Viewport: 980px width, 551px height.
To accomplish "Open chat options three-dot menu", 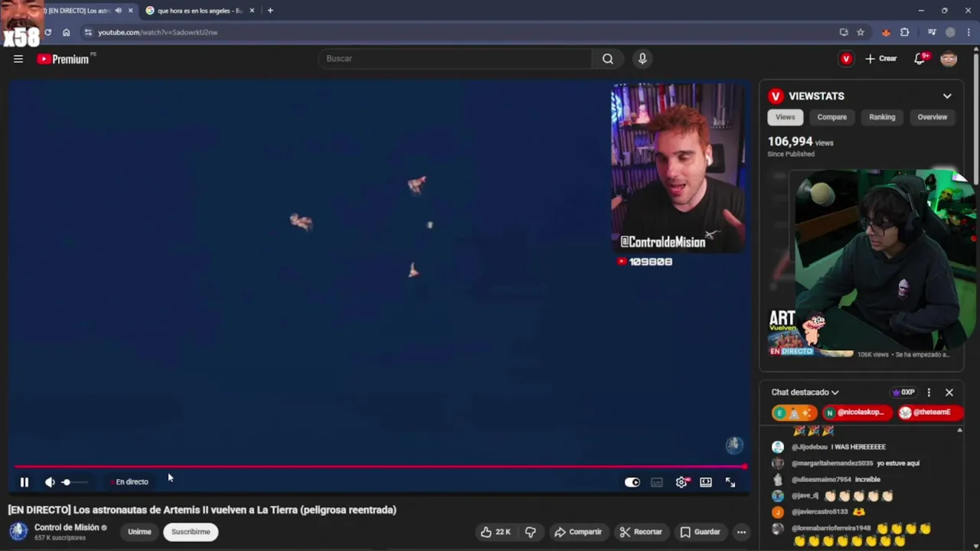I will (x=929, y=393).
